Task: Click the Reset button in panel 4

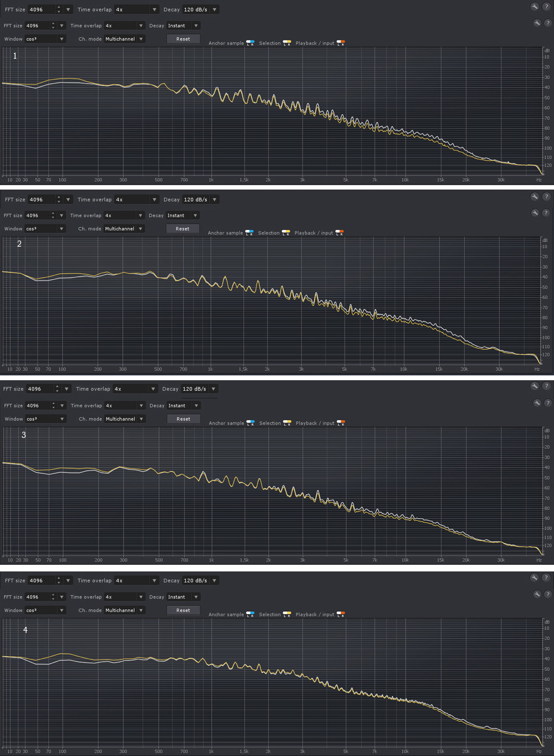Action: tap(183, 610)
